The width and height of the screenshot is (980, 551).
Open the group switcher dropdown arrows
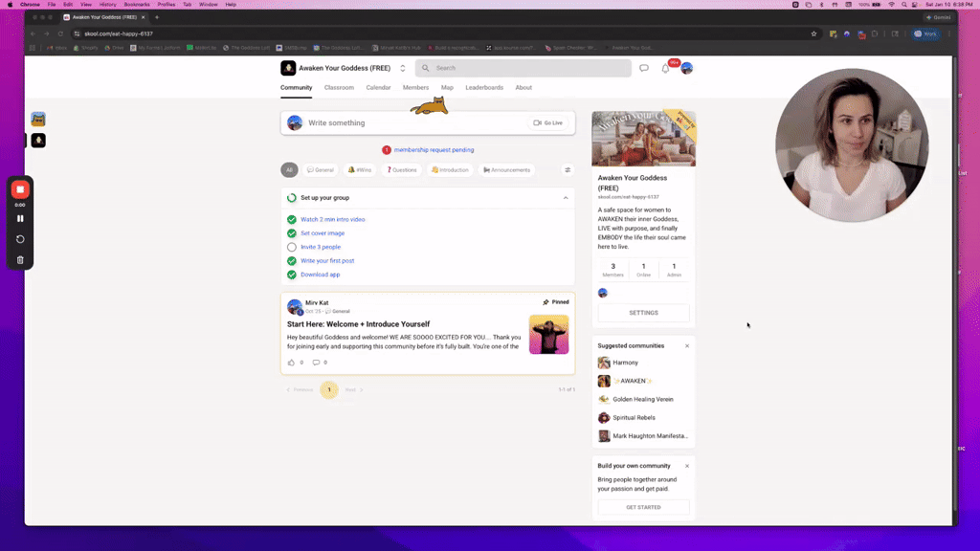pyautogui.click(x=403, y=68)
